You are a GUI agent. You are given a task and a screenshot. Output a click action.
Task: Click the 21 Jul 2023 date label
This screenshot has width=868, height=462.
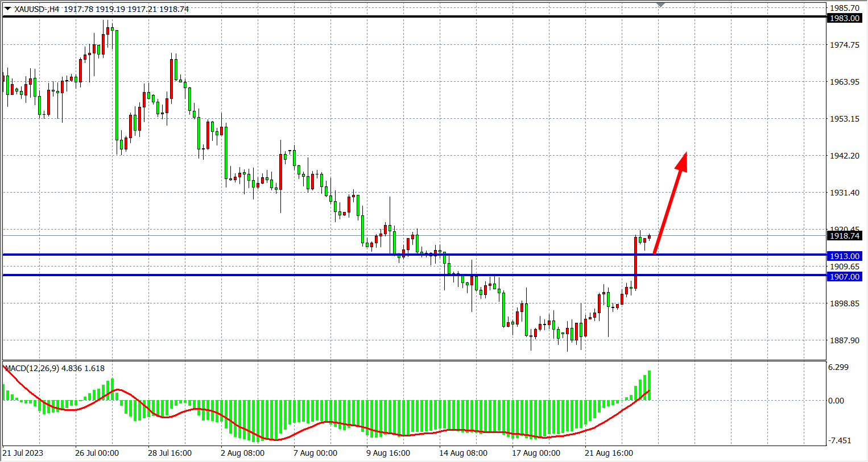23,453
